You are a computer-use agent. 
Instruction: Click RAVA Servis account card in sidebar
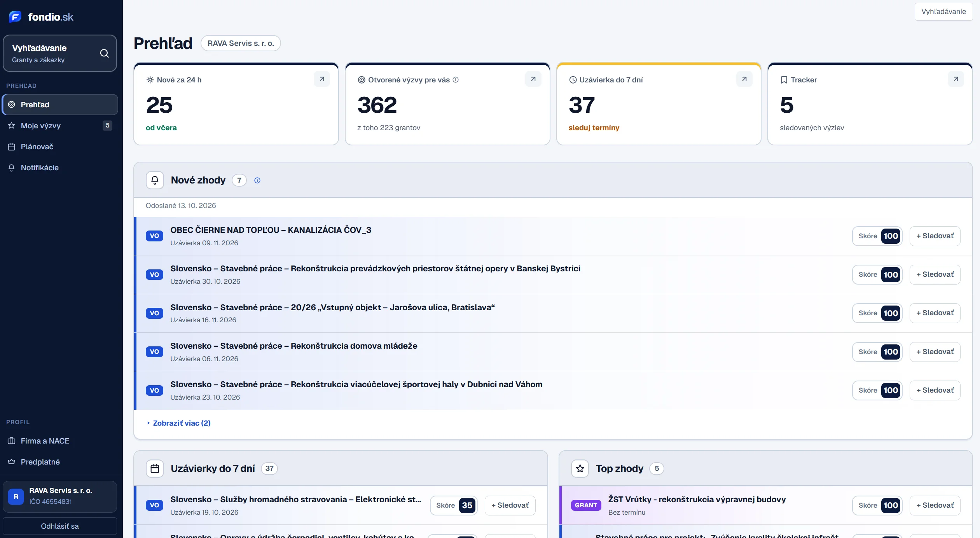[x=60, y=496]
